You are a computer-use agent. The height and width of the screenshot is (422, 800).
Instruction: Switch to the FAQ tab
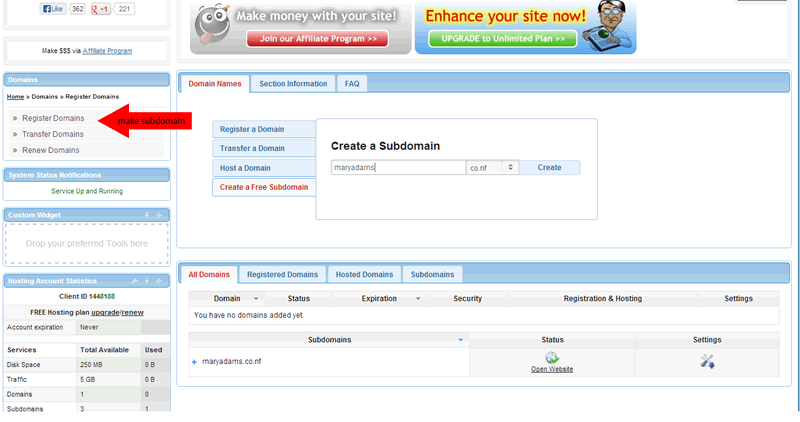[352, 84]
